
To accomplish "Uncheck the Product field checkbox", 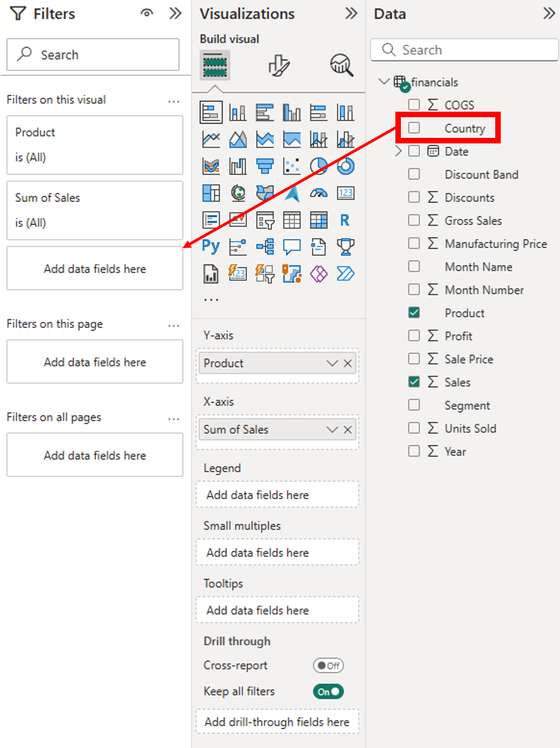I will [x=414, y=312].
